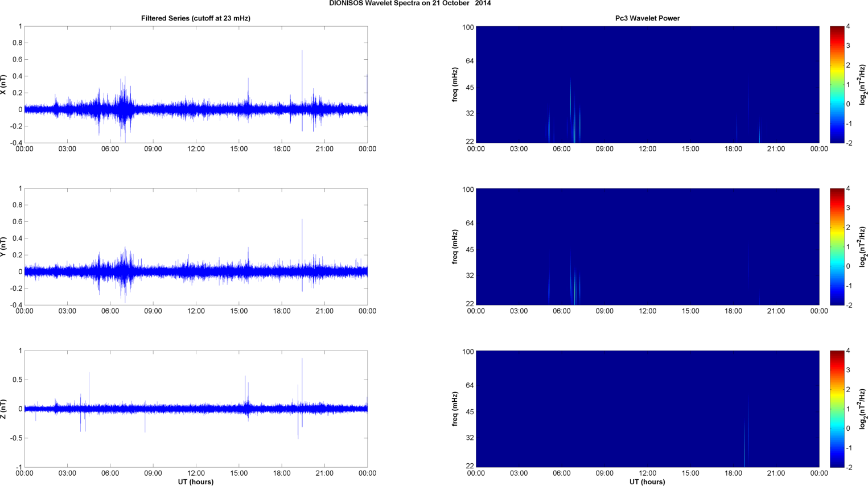Click inside the Z component filtered series plot

196,409
